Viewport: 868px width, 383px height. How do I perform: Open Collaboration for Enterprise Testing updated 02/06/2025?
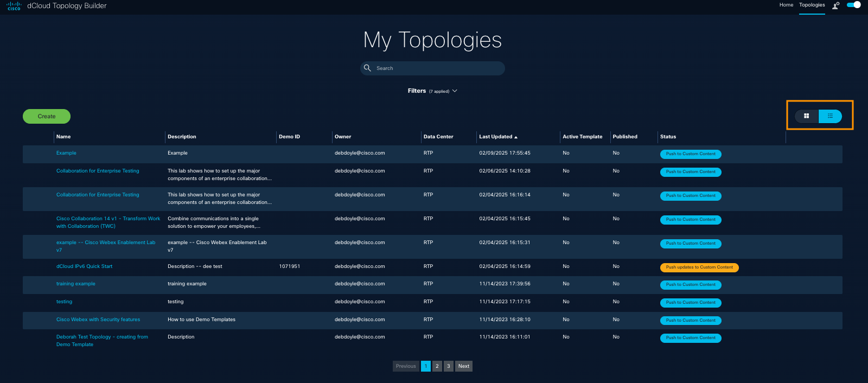(98, 171)
